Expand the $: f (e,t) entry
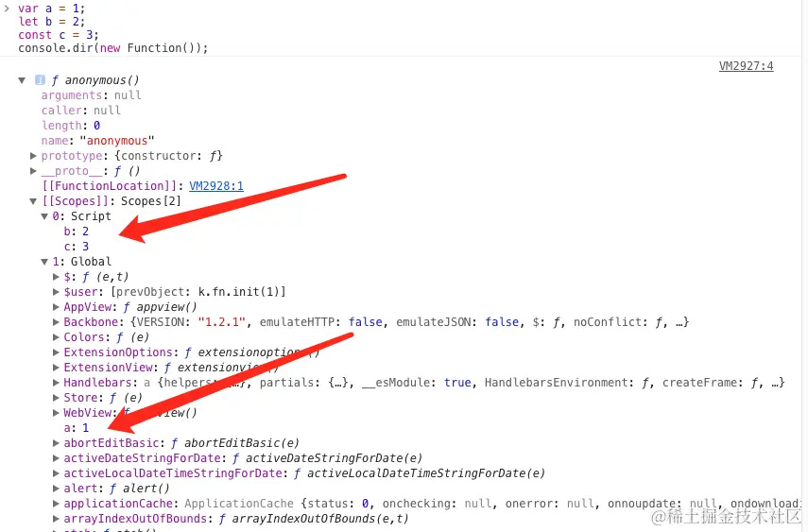The height and width of the screenshot is (532, 808). [56, 277]
